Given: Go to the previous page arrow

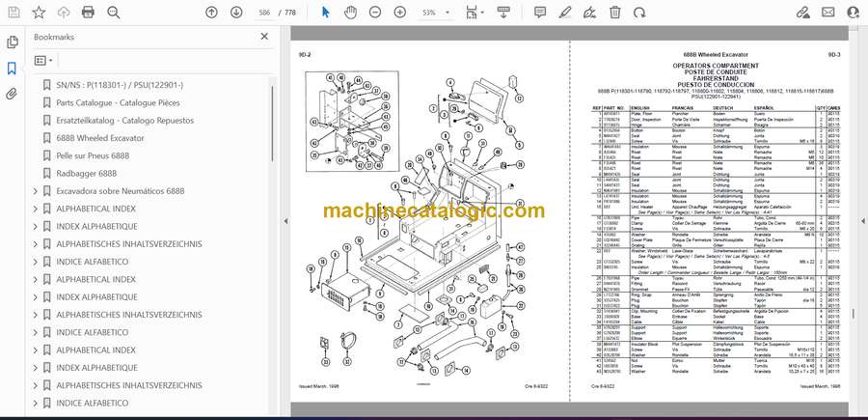Looking at the screenshot, I should [x=211, y=13].
